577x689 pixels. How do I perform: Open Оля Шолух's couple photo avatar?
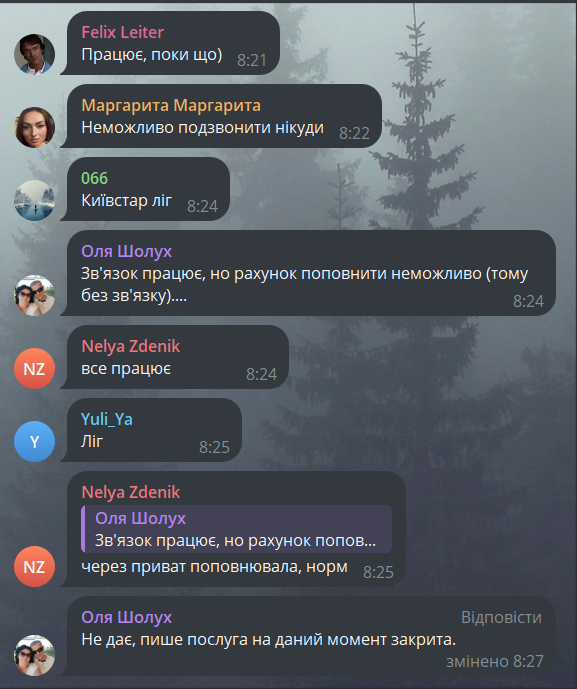(34, 295)
